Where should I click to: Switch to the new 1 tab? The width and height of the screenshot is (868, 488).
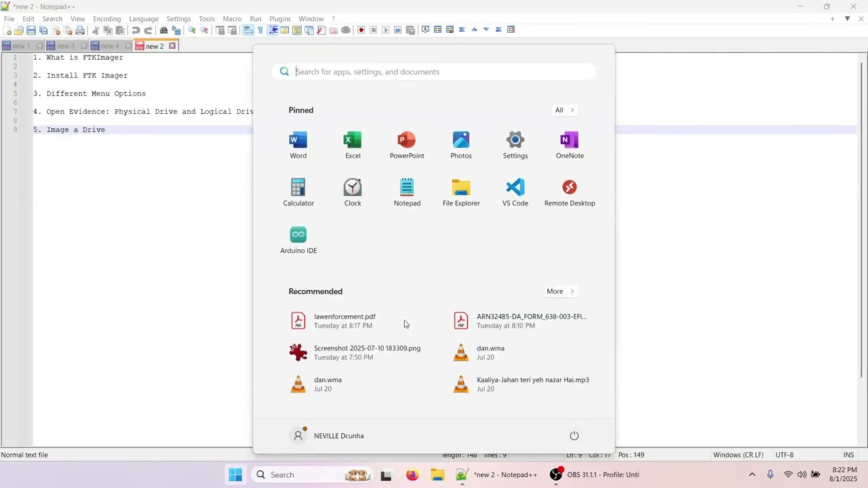21,46
